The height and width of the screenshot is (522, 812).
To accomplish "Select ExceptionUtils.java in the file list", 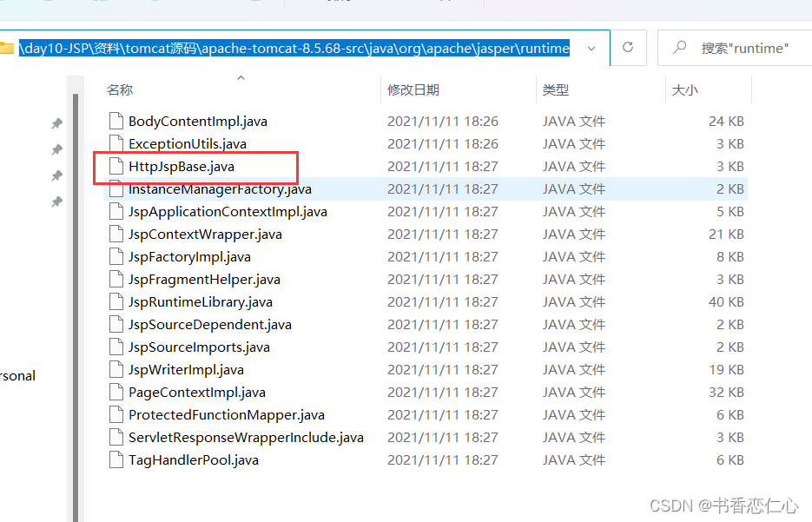I will [x=191, y=143].
